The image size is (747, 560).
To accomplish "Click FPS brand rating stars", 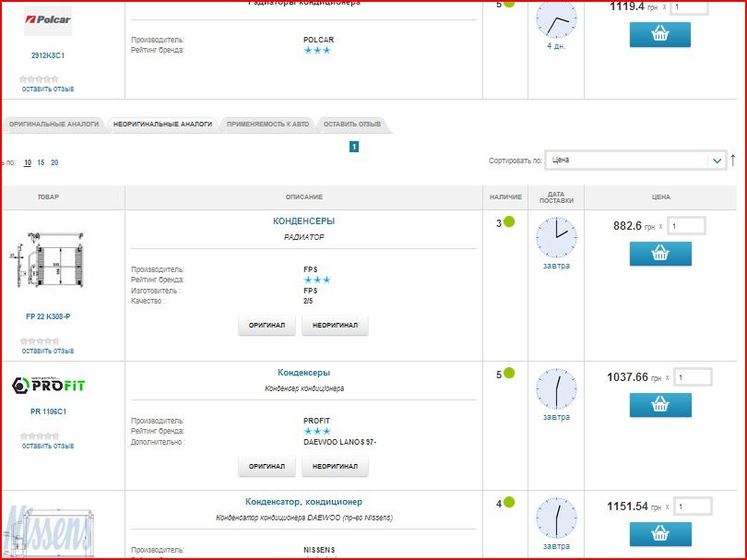I will [317, 280].
